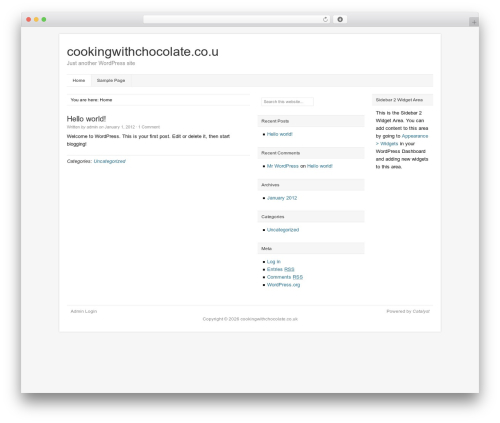500x423 pixels.
Task: Focus the Search this website field
Action: click(287, 101)
